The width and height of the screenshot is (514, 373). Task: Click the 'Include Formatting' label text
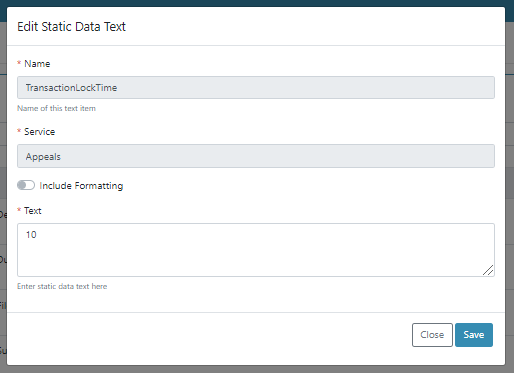(x=81, y=186)
